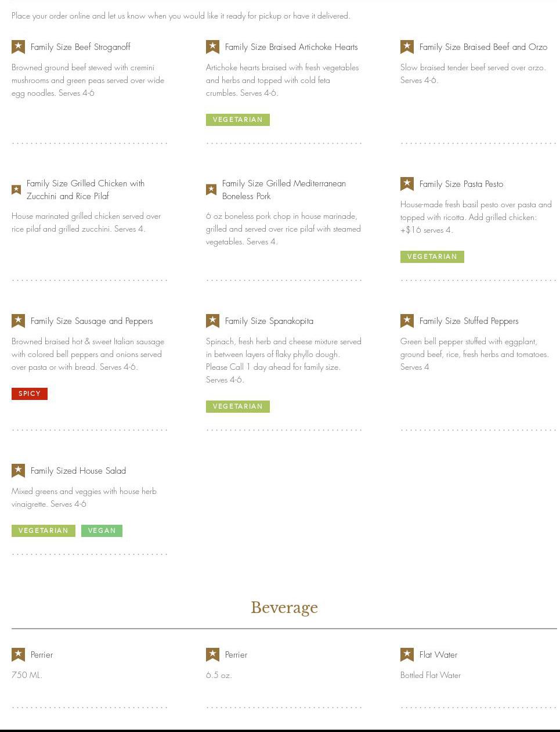Click Vegetarian tag under Pasta Pesto
Screen dimensions: 560x732
pyautogui.click(x=432, y=257)
